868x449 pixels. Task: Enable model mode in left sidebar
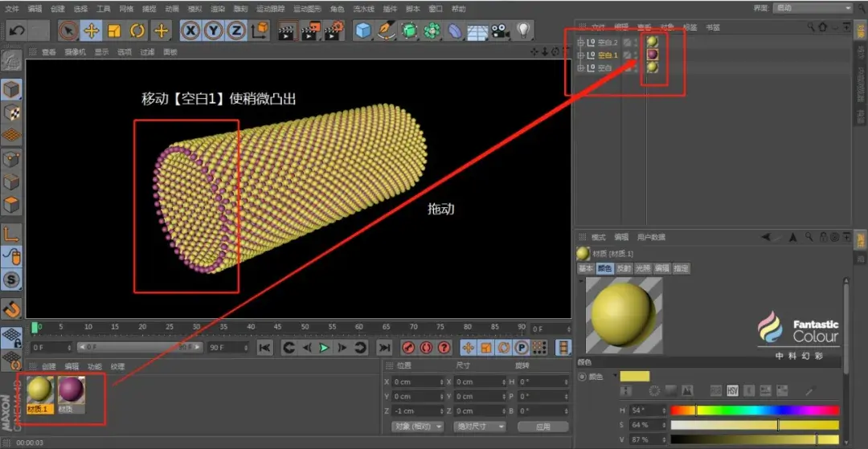click(11, 89)
